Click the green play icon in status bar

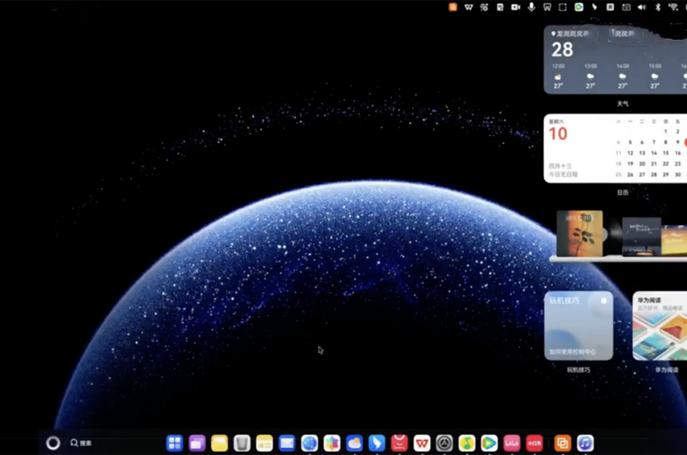[x=579, y=7]
